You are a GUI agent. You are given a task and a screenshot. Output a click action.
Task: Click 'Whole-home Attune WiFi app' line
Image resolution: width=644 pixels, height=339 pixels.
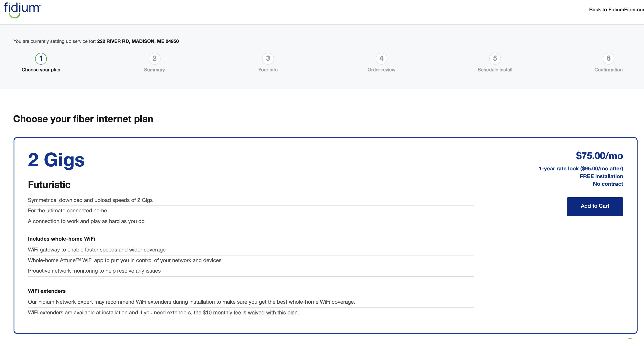125,260
